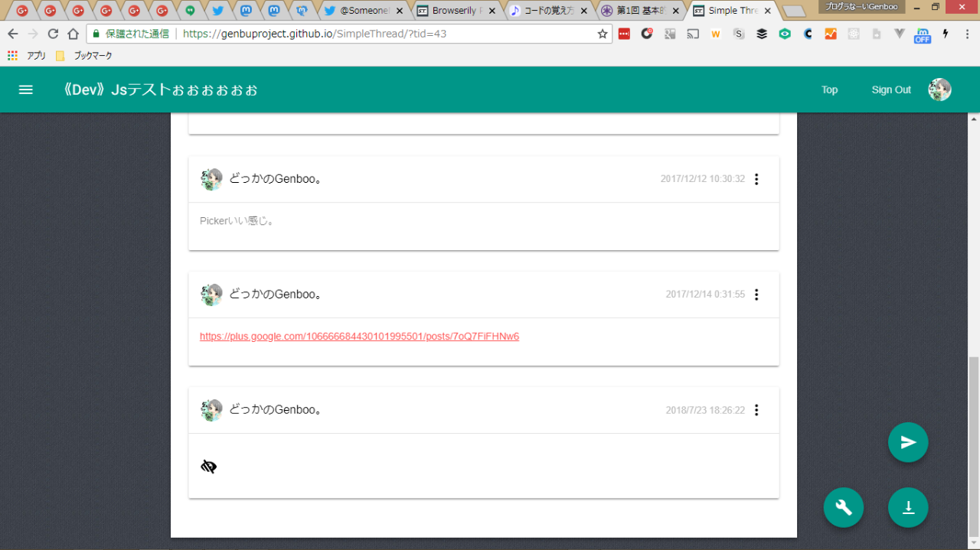Click the user avatar in header
This screenshot has width=980, height=550.
(x=939, y=89)
